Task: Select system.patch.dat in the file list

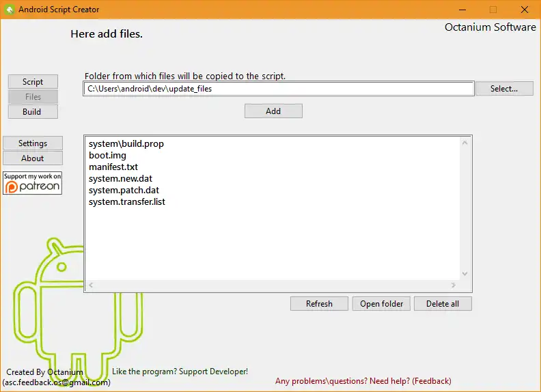Action: [124, 190]
